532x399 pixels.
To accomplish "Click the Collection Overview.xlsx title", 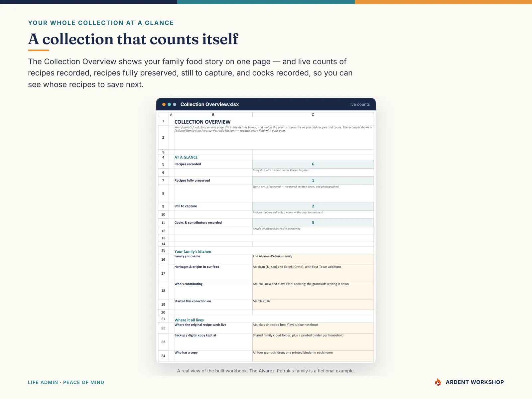I will pyautogui.click(x=209, y=104).
